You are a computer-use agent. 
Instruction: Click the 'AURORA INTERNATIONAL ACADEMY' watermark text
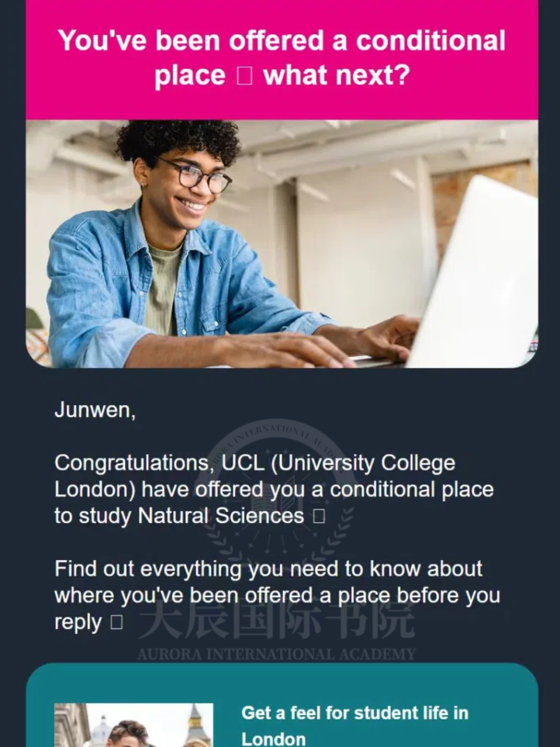coord(276,654)
